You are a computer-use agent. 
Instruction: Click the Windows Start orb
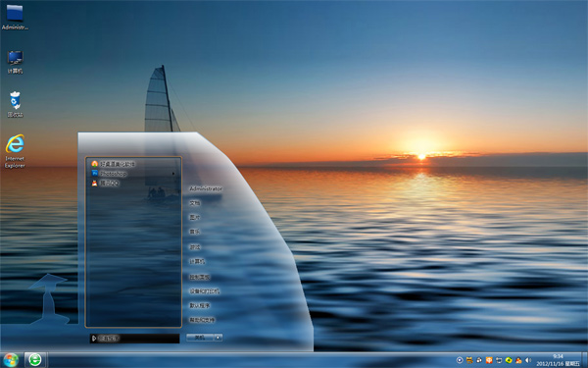[x=11, y=360]
